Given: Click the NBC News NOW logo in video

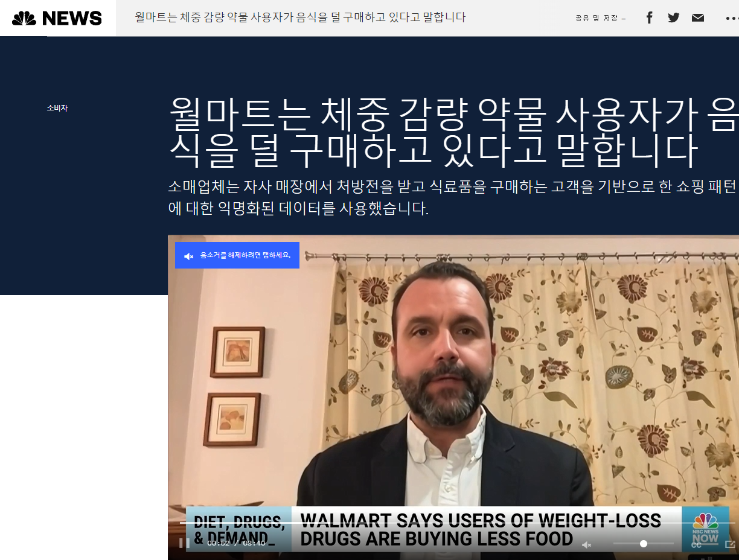Looking at the screenshot, I should (x=705, y=529).
